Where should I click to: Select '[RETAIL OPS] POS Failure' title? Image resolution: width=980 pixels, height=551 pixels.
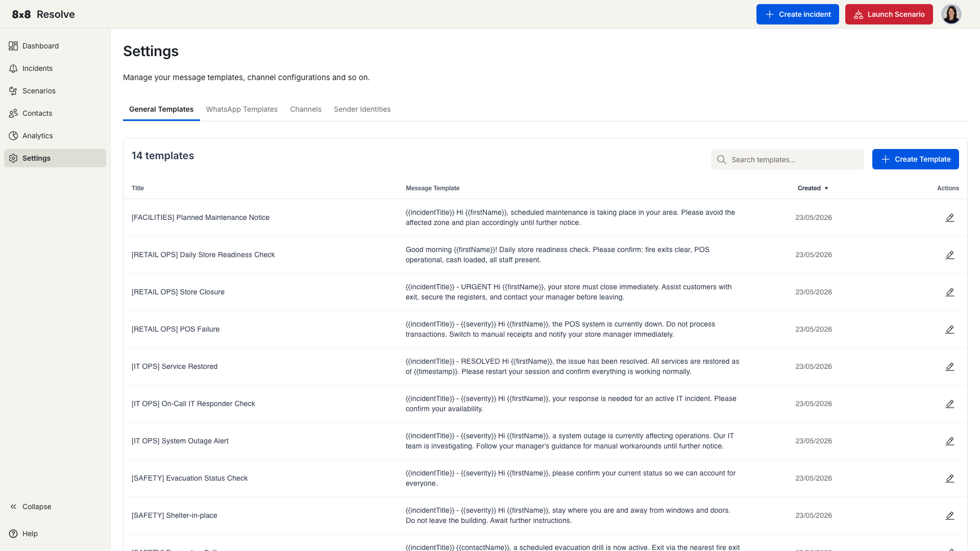point(176,329)
